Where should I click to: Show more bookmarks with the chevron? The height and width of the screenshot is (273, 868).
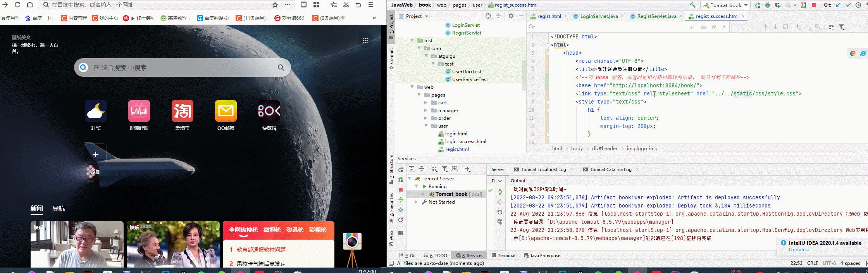pyautogui.click(x=374, y=18)
